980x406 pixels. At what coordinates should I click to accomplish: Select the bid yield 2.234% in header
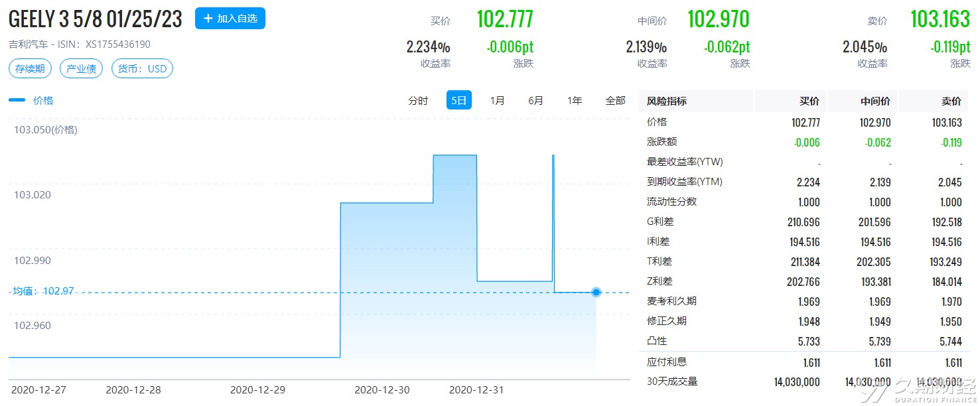click(x=429, y=47)
